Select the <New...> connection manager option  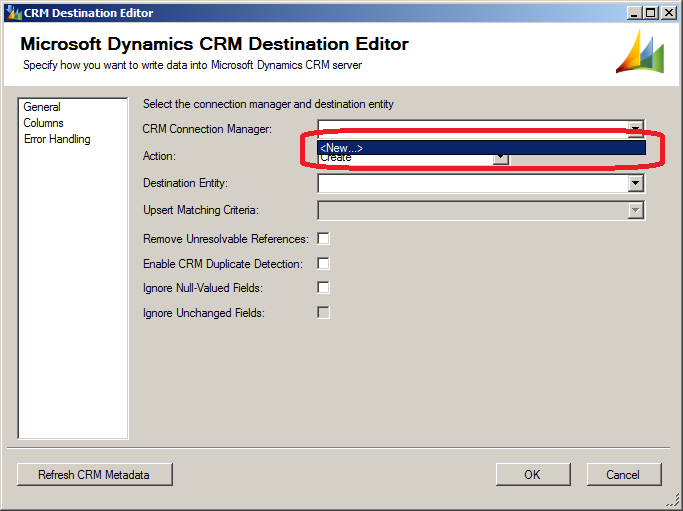[481, 148]
